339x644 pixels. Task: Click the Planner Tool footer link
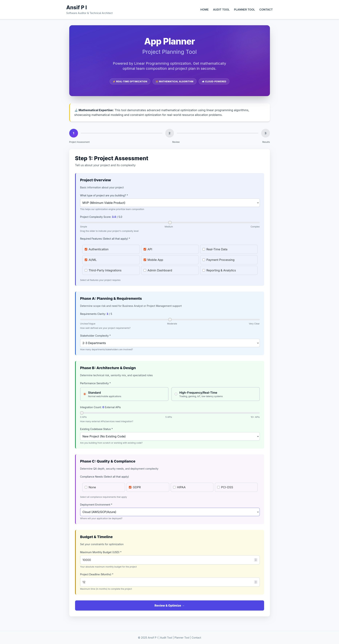pos(182,637)
